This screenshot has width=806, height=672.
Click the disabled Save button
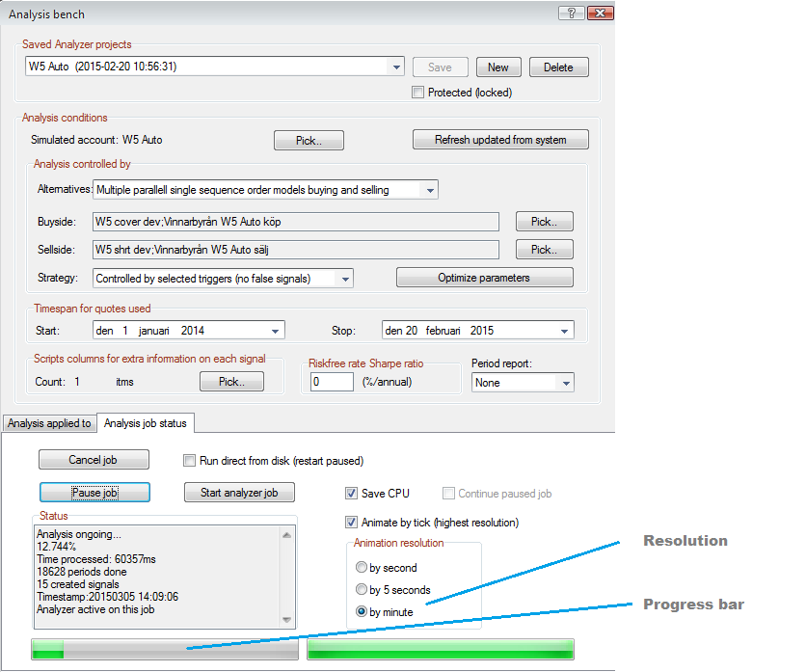[x=440, y=67]
